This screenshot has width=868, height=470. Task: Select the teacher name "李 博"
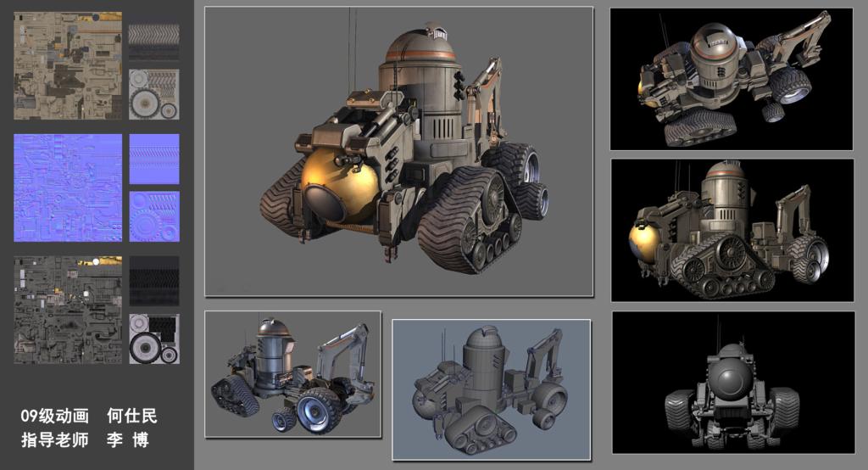pyautogui.click(x=127, y=440)
